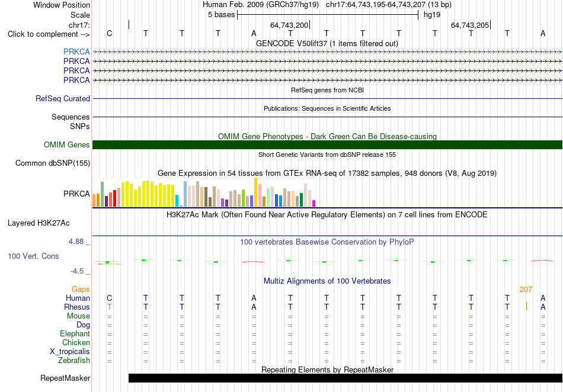Click the dark green OMIM Genes bar

[327, 144]
